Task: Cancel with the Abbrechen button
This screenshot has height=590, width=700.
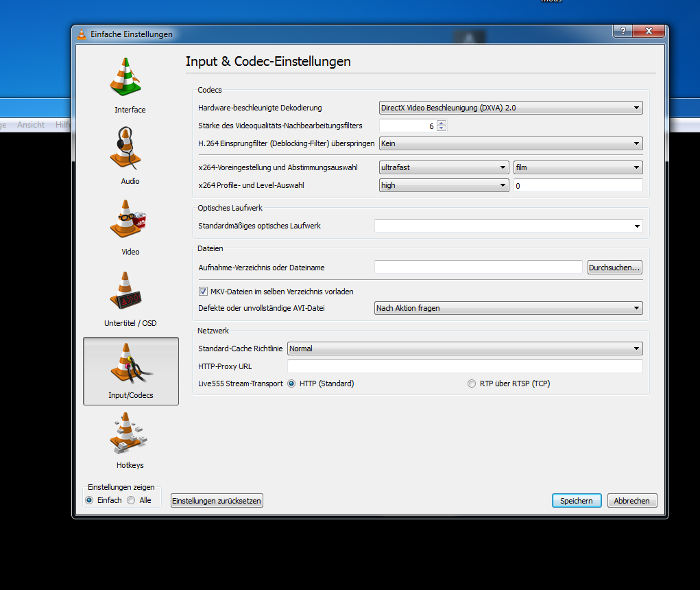Action: click(x=631, y=501)
